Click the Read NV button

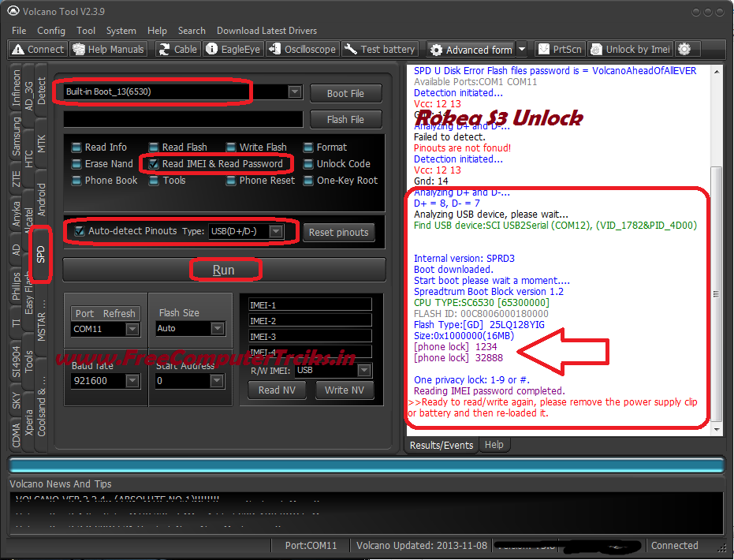(x=277, y=390)
